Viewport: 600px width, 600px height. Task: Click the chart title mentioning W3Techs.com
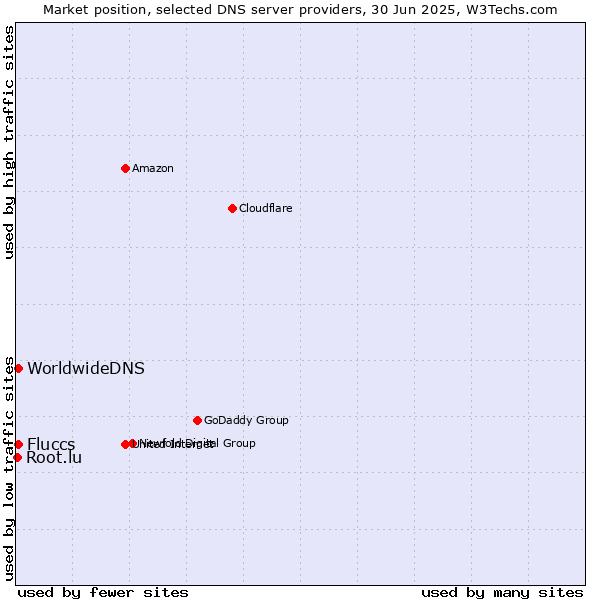pyautogui.click(x=300, y=10)
